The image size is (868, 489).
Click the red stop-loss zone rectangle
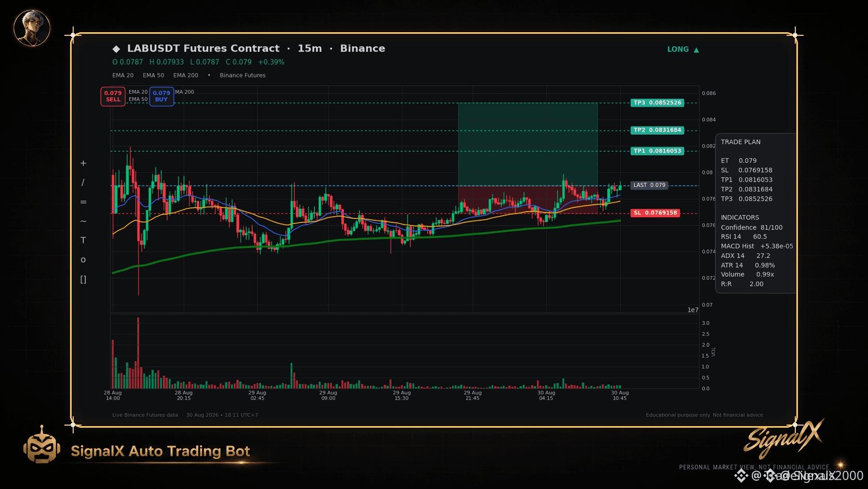528,200
